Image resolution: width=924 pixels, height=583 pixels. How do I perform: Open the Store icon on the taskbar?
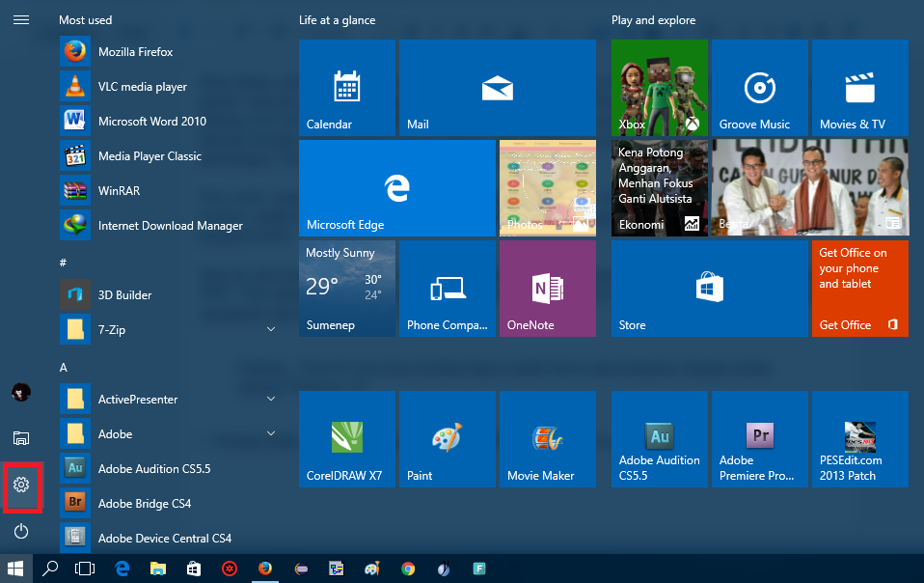tap(194, 569)
